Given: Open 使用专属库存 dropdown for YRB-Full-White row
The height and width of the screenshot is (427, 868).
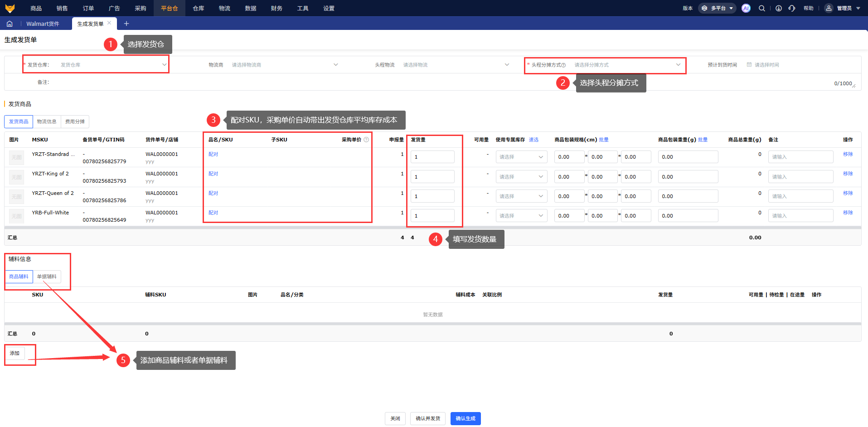Looking at the screenshot, I should 521,216.
